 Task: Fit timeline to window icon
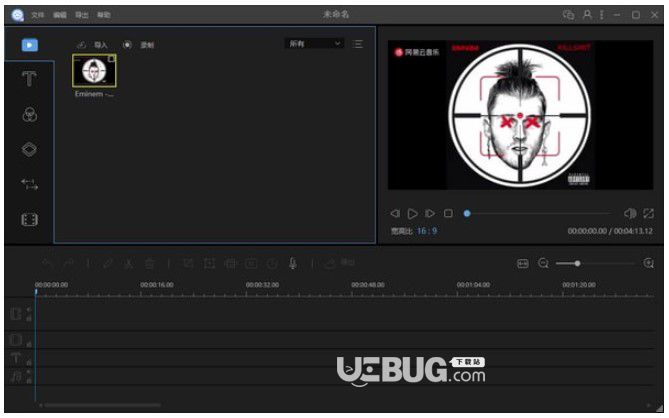(x=523, y=264)
